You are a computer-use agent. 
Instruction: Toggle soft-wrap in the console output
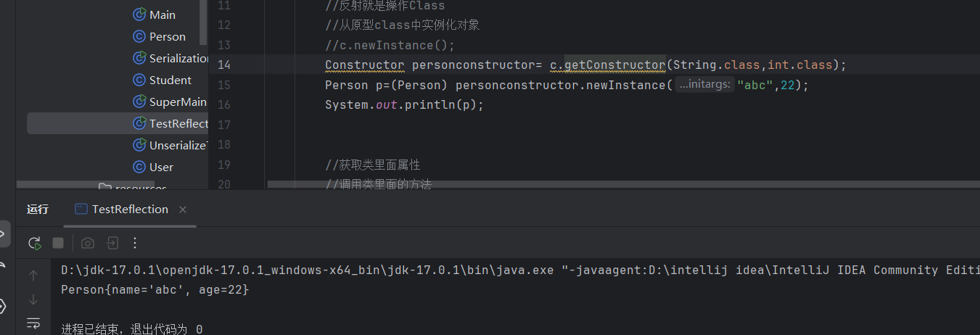(x=33, y=323)
